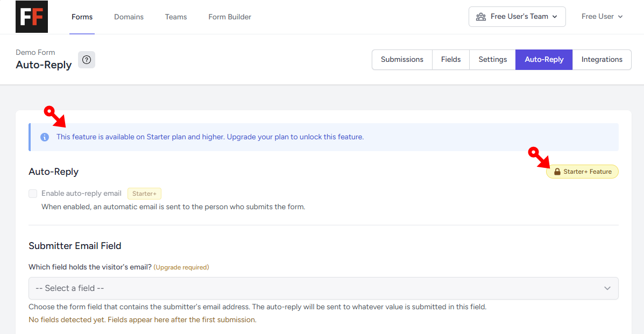Image resolution: width=644 pixels, height=334 pixels.
Task: Click the info icon in the blue banner
Action: coord(45,137)
